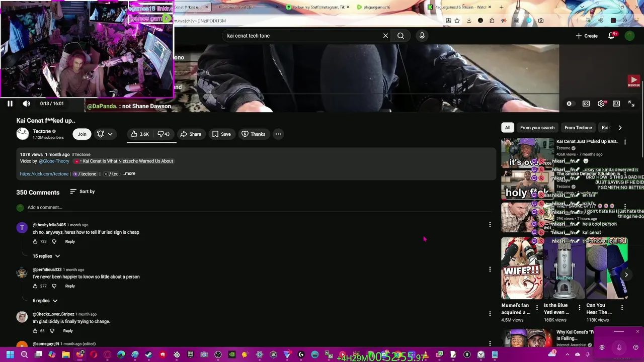This screenshot has width=644, height=362.
Task: Reply to the @Checkz_over_Stripez comment
Action: pyautogui.click(x=68, y=331)
